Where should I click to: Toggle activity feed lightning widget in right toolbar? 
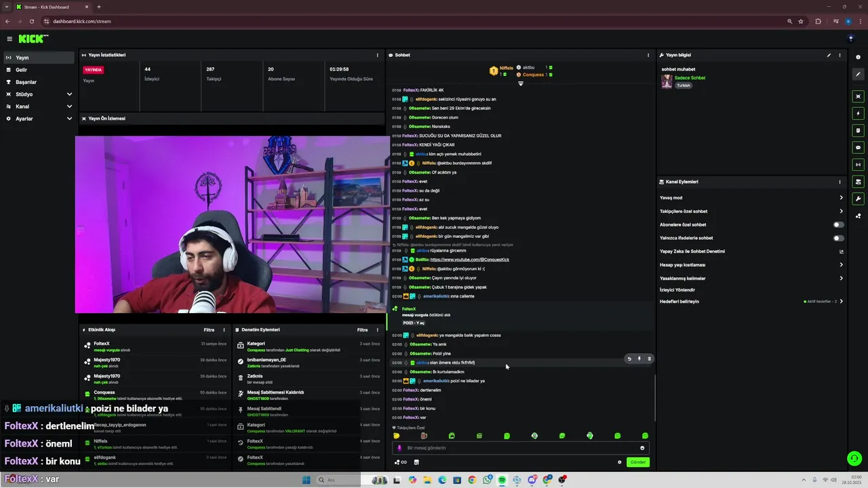858,113
